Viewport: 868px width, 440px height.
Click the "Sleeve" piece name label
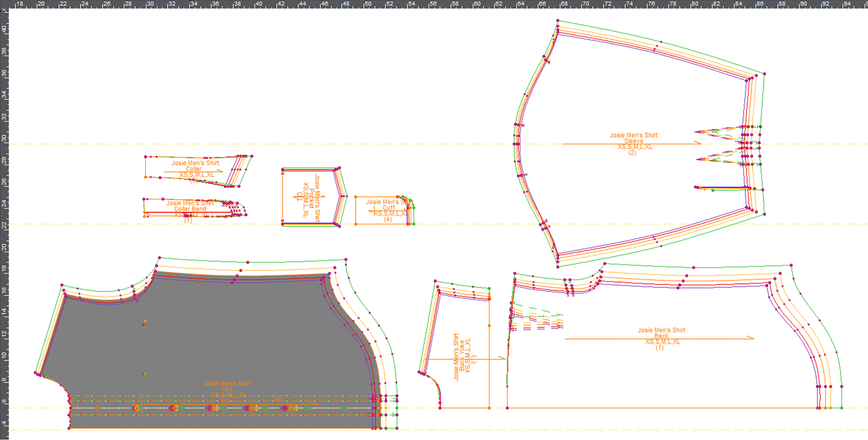coord(633,141)
